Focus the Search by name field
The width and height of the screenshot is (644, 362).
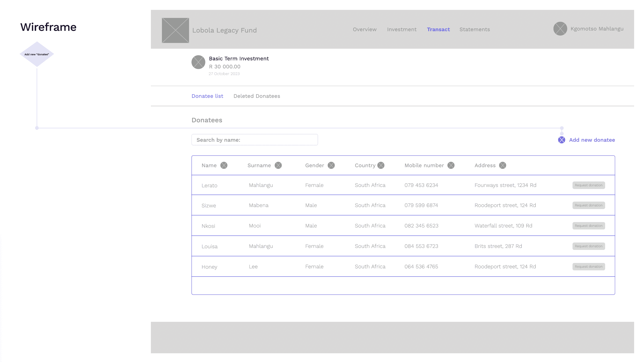[x=255, y=140]
